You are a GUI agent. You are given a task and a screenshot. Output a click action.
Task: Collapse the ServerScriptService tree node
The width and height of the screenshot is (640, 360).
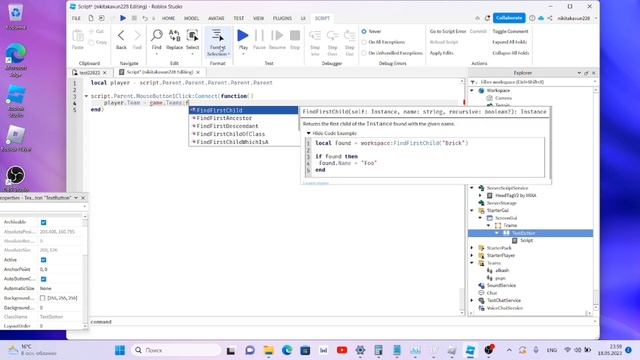point(472,188)
